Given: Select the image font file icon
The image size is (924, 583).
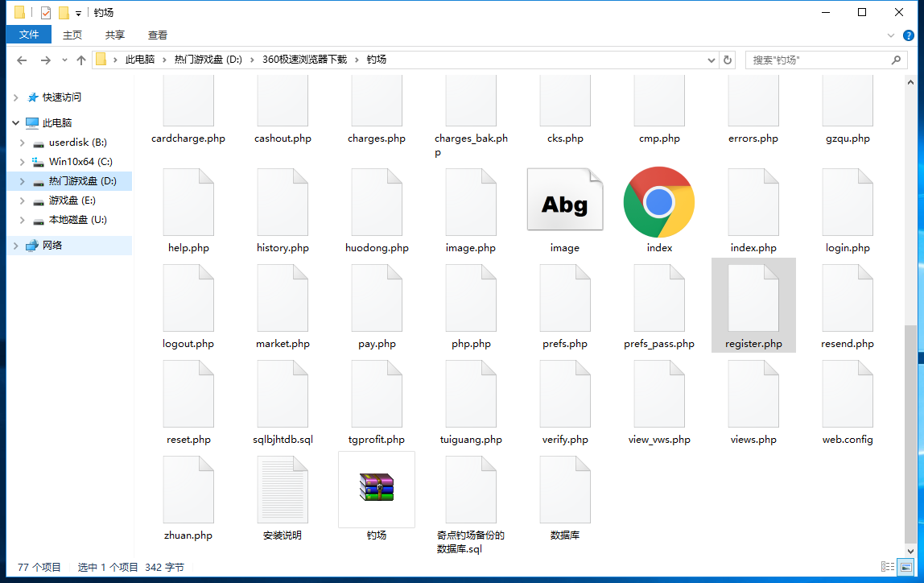Looking at the screenshot, I should [x=564, y=203].
